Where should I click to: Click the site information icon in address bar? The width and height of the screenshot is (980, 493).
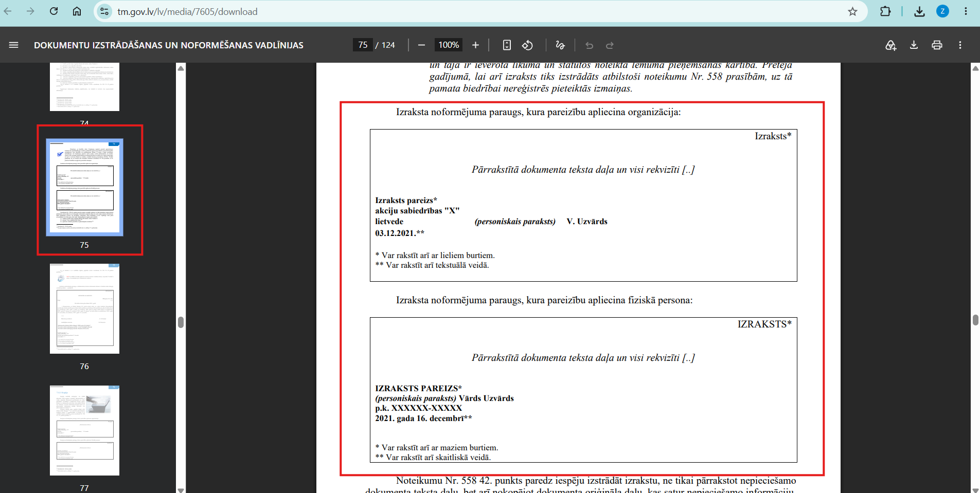point(104,11)
